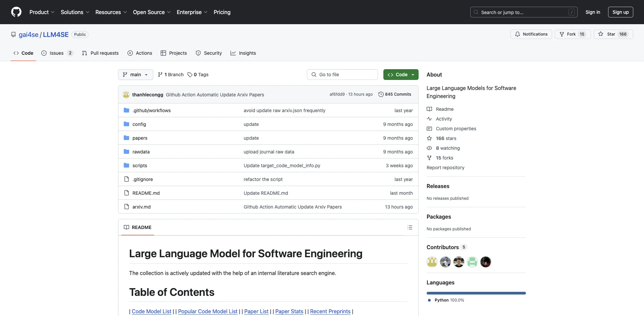
Task: Expand the Resources menu
Action: pos(111,12)
